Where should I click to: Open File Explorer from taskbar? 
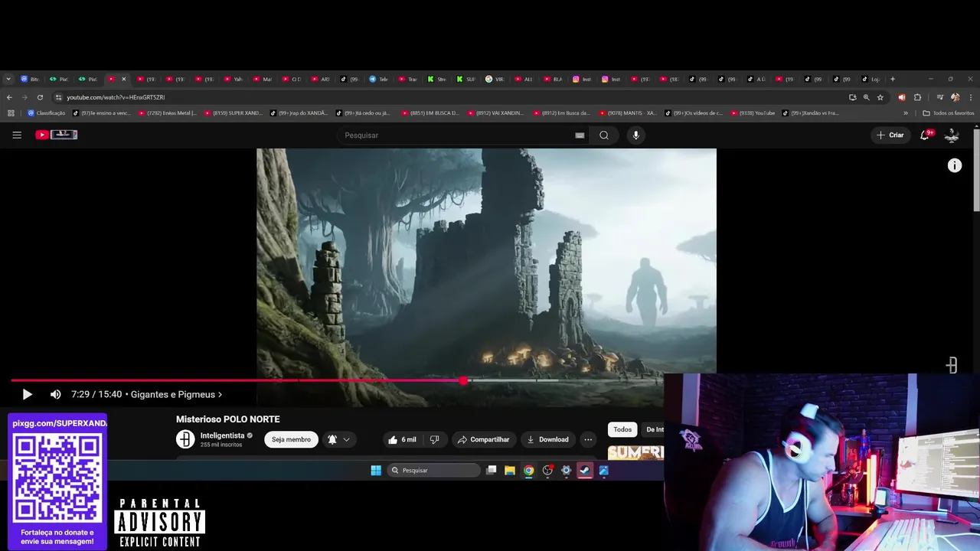[x=509, y=470]
